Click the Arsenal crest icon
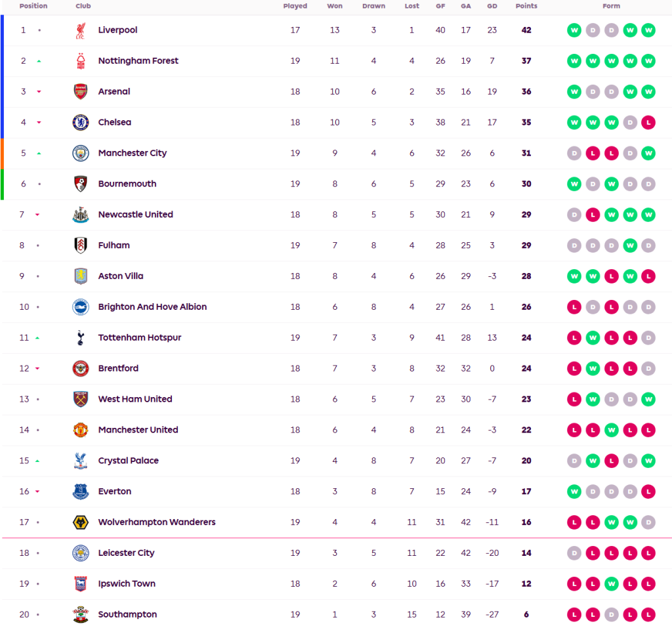Screen dimensions: 672x630 coord(80,92)
